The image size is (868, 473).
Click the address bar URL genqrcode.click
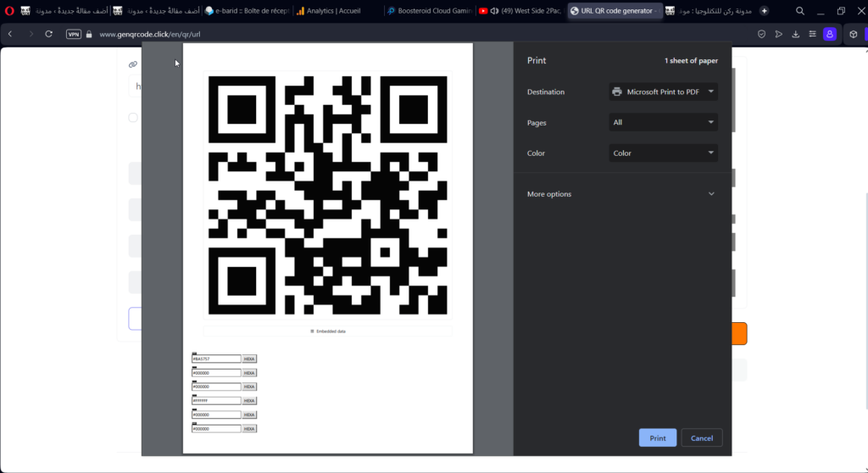click(150, 35)
